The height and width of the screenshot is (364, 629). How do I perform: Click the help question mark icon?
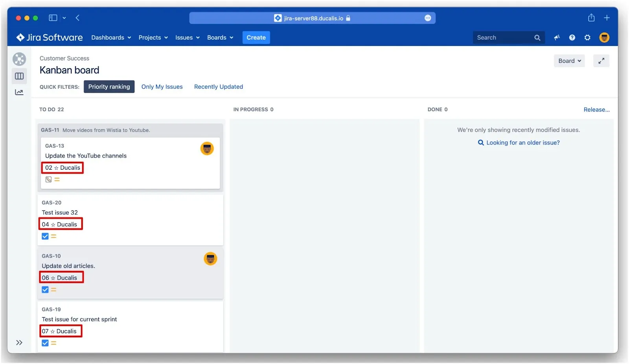click(572, 38)
